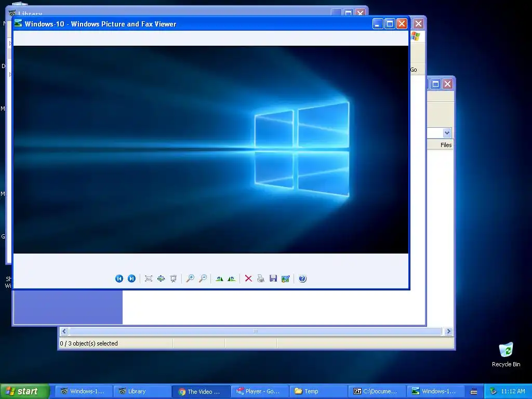
Task: Click the Zoom In magnifier
Action: point(190,278)
